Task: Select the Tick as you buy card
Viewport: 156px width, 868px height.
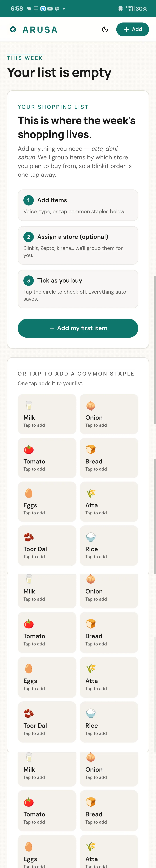Action: (x=78, y=289)
